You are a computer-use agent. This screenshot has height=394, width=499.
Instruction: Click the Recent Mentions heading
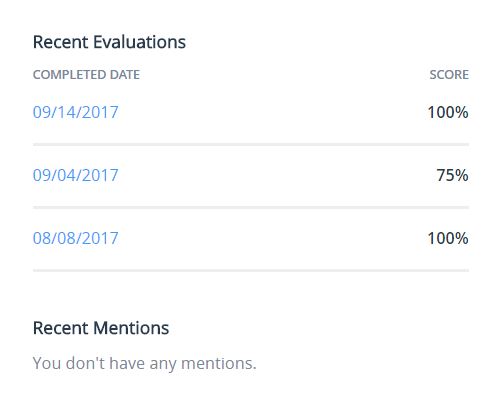point(101,328)
